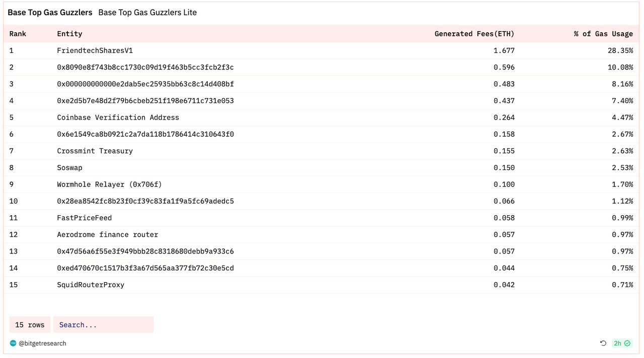Sort by the Entity column header

(69, 34)
